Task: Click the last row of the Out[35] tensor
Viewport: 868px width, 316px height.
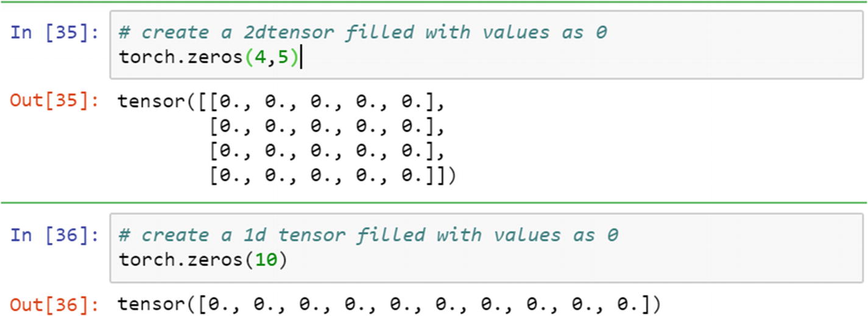Action: tap(333, 176)
